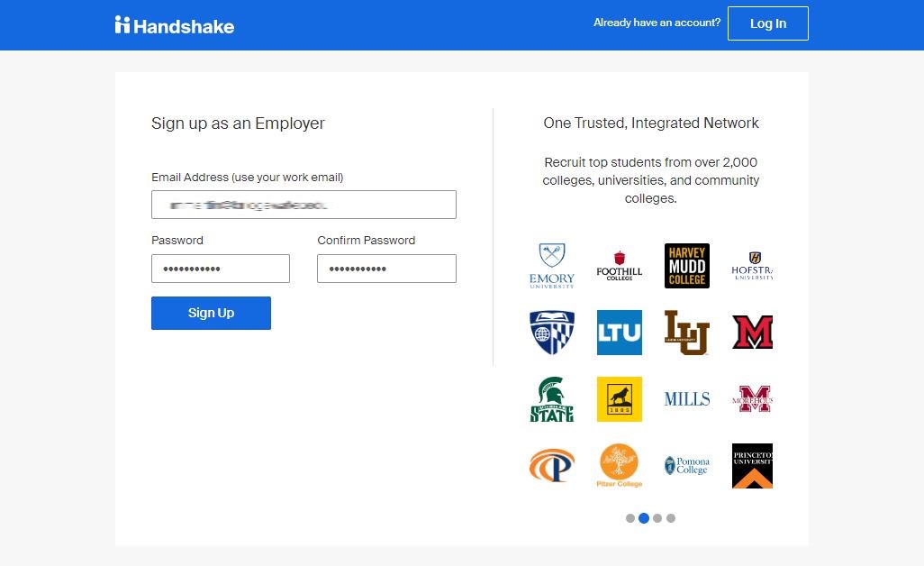Focus the Email Address input field
The image size is (924, 566).
(x=303, y=205)
